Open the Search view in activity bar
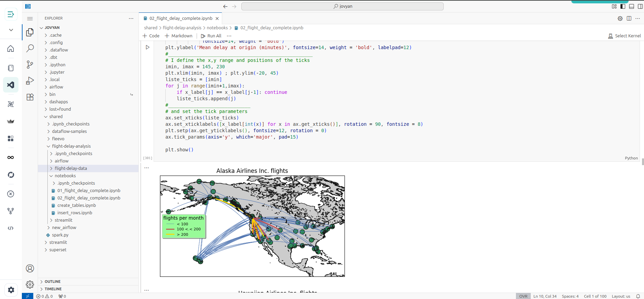This screenshot has height=299, width=644. click(x=30, y=48)
